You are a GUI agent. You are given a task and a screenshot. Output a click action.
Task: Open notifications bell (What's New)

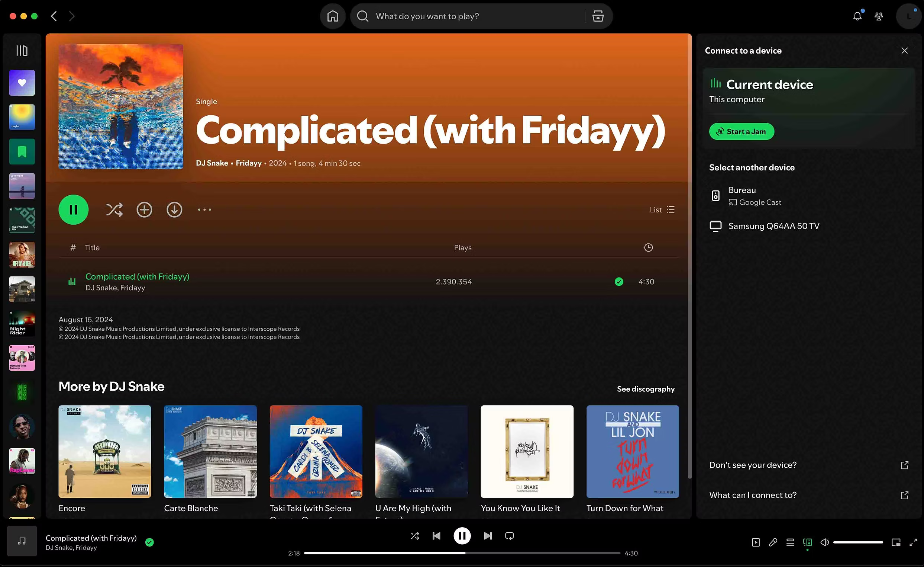pos(857,16)
